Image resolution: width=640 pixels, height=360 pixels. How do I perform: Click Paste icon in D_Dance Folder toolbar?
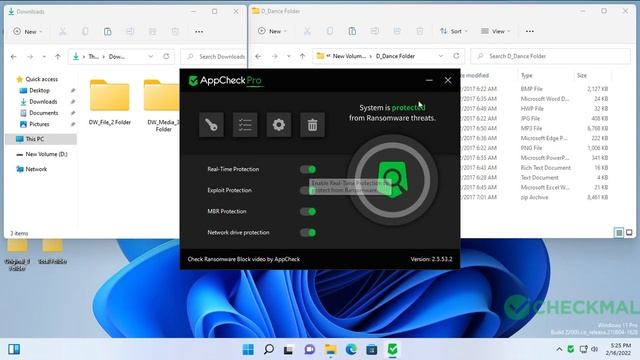tap(352, 31)
